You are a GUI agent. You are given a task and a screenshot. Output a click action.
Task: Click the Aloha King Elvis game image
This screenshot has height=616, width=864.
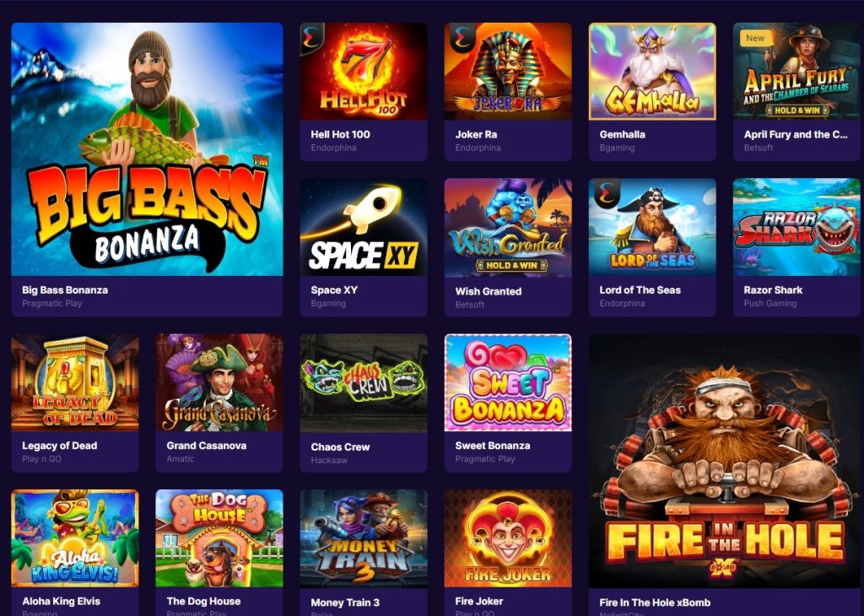[75, 538]
